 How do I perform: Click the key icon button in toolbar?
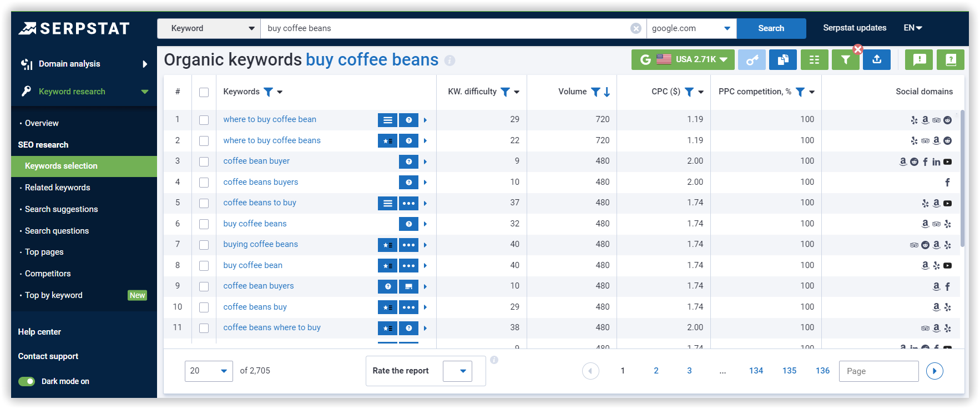(x=752, y=59)
